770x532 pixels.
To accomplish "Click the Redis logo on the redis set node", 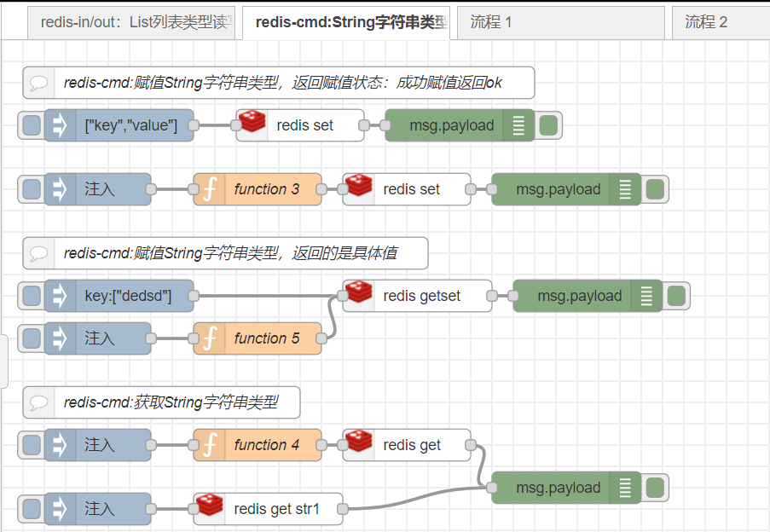I will 252,123.
